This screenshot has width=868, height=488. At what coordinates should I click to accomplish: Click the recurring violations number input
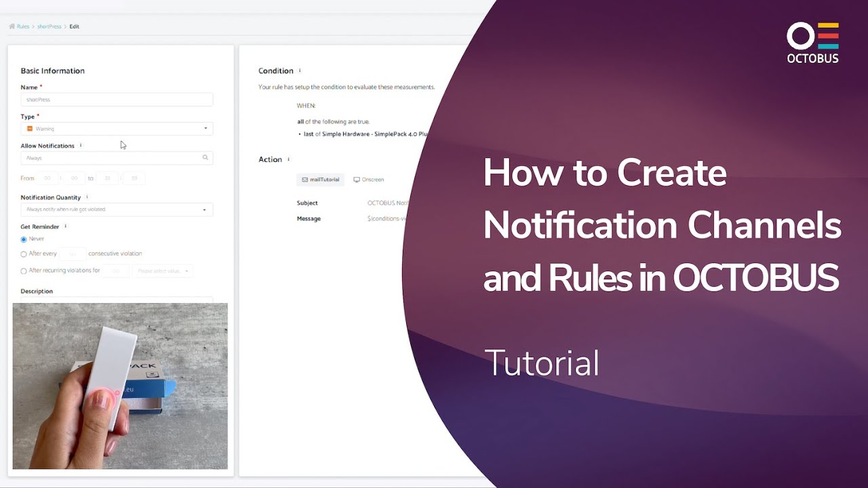[116, 271]
